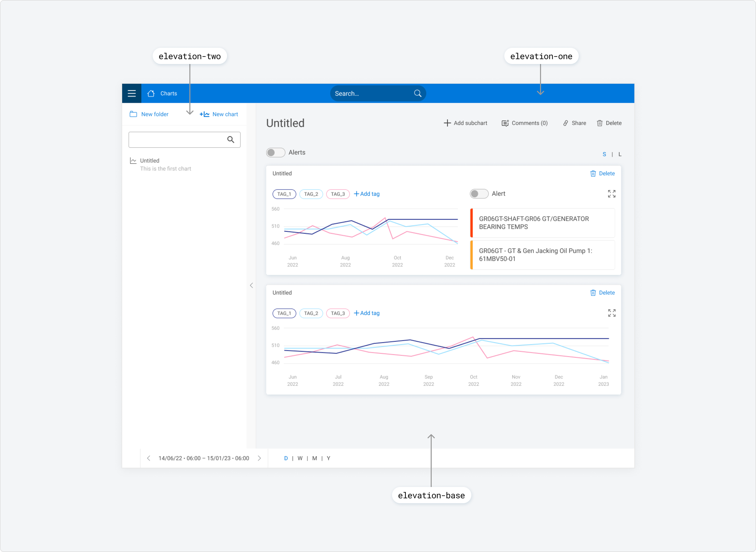Expand the second subchart to fullscreen
The width and height of the screenshot is (756, 552).
coord(611,313)
